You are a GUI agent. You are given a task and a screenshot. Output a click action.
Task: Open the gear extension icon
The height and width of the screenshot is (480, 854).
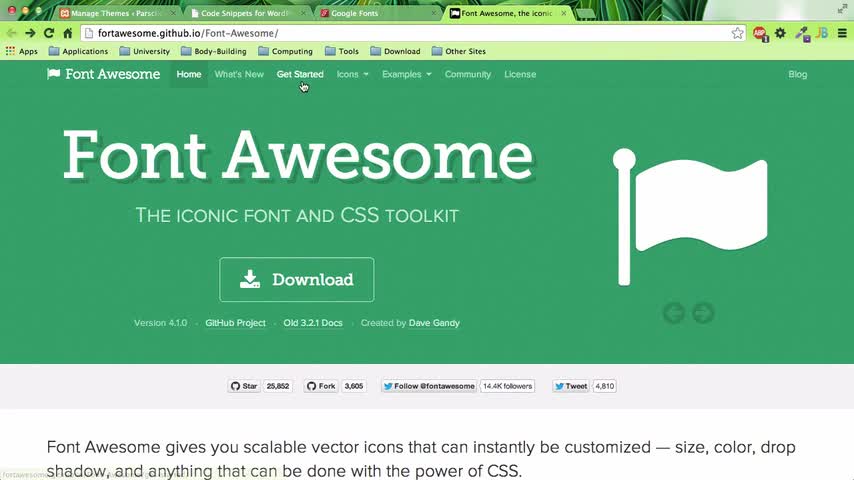pos(780,33)
